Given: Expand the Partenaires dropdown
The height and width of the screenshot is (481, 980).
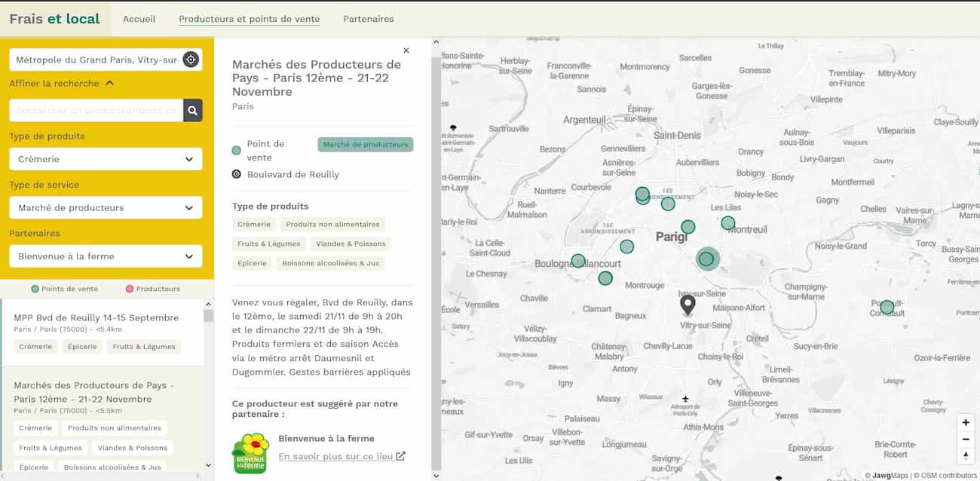Looking at the screenshot, I should point(106,256).
